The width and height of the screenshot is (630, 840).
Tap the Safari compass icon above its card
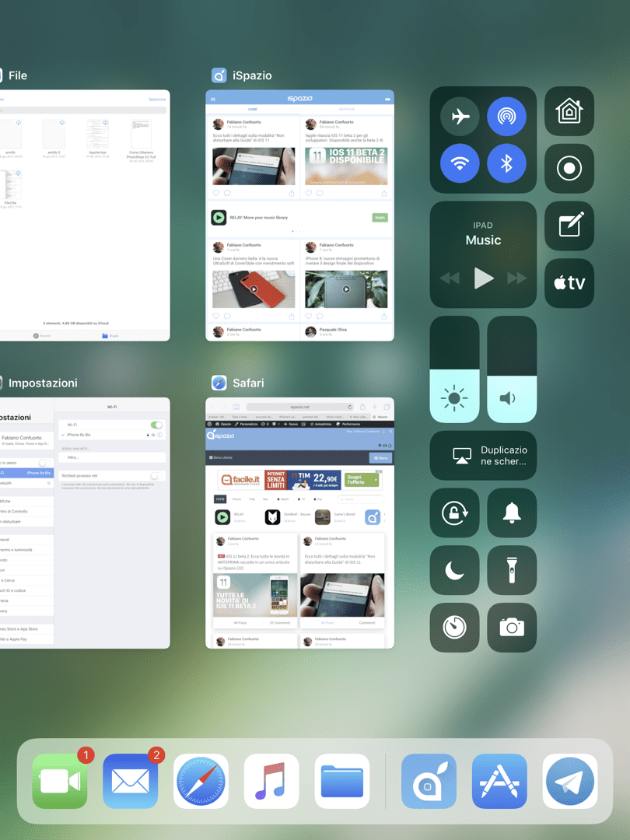pyautogui.click(x=219, y=383)
